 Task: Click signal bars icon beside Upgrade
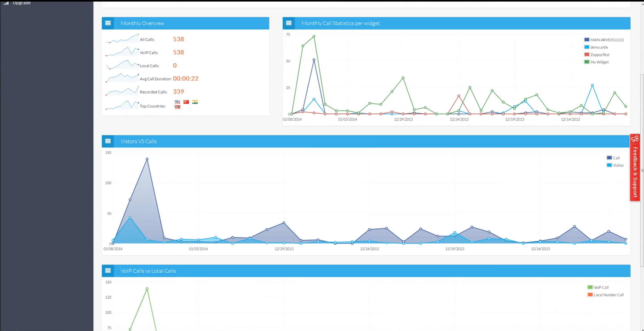[x=6, y=3]
